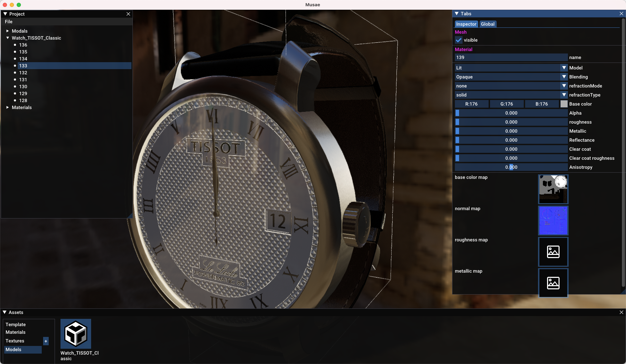Click the macOS yellow minimize button

point(12,5)
